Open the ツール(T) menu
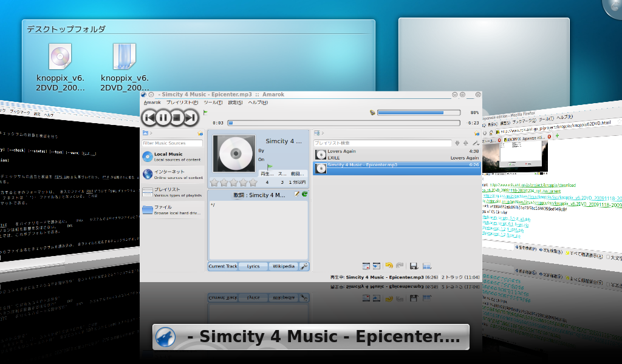Viewport: 622px width, 364px height. point(213,102)
